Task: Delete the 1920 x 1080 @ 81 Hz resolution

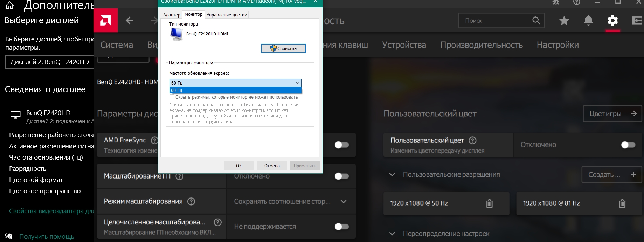Action: 622,203
